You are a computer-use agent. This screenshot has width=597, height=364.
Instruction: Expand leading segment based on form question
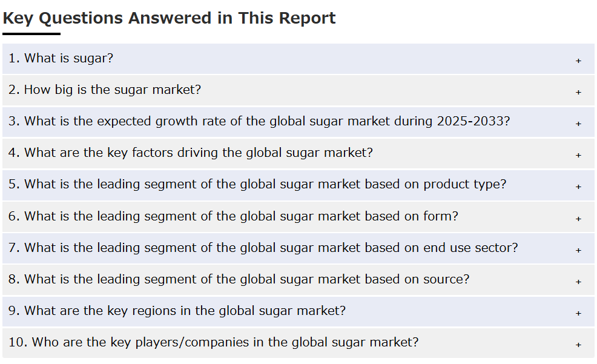click(x=298, y=217)
